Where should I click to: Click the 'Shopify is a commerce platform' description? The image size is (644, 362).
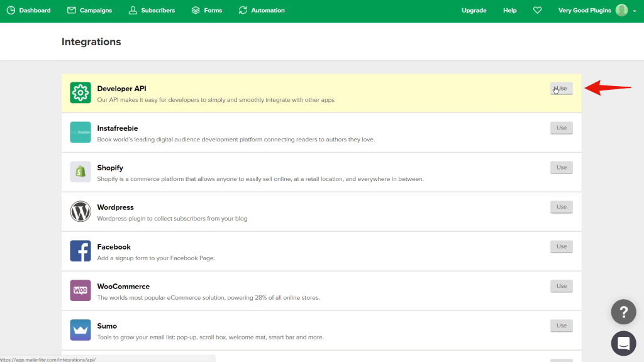click(260, 179)
